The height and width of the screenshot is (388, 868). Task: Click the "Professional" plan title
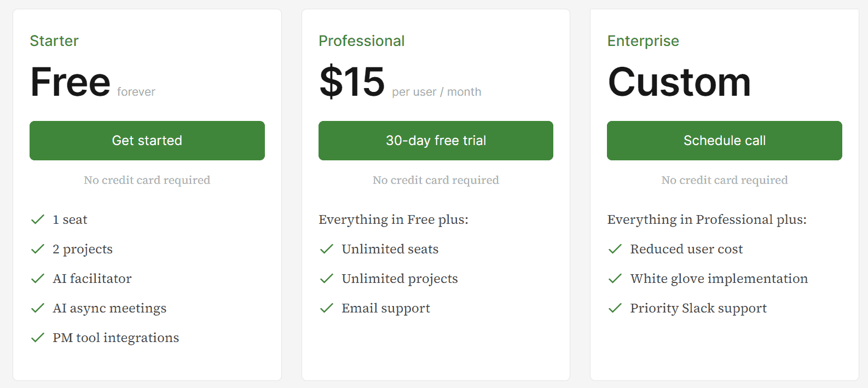point(362,40)
